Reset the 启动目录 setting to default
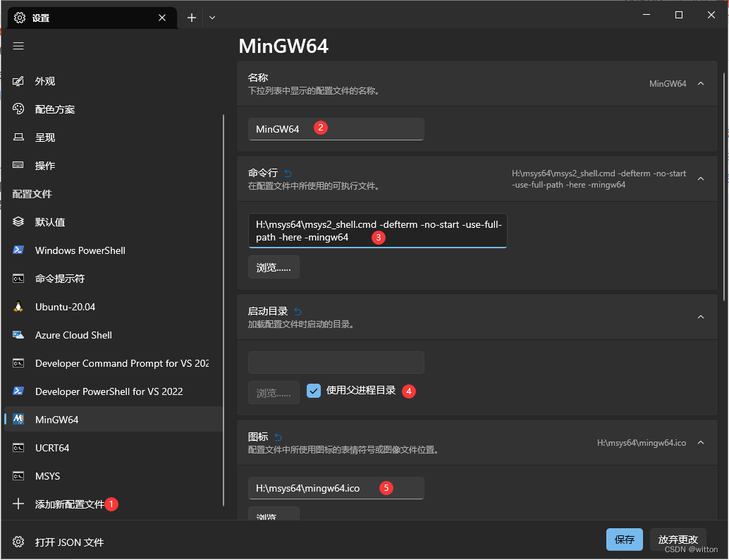 pos(298,311)
